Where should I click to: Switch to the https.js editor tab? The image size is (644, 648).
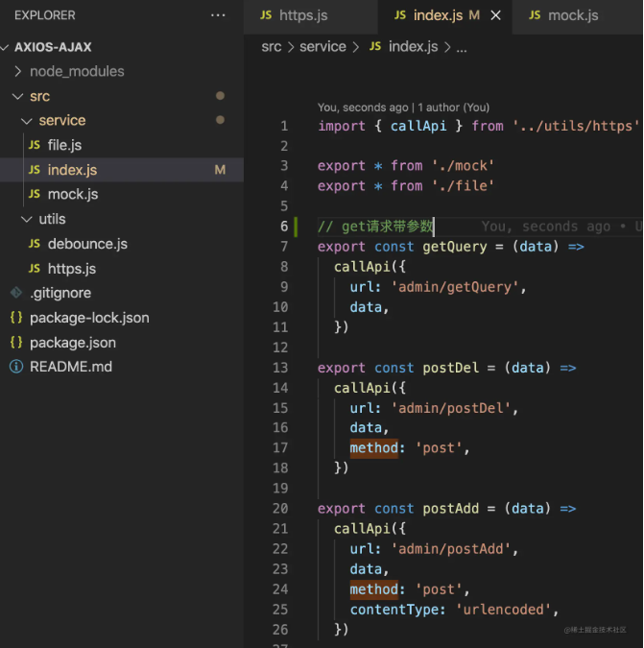pos(311,16)
